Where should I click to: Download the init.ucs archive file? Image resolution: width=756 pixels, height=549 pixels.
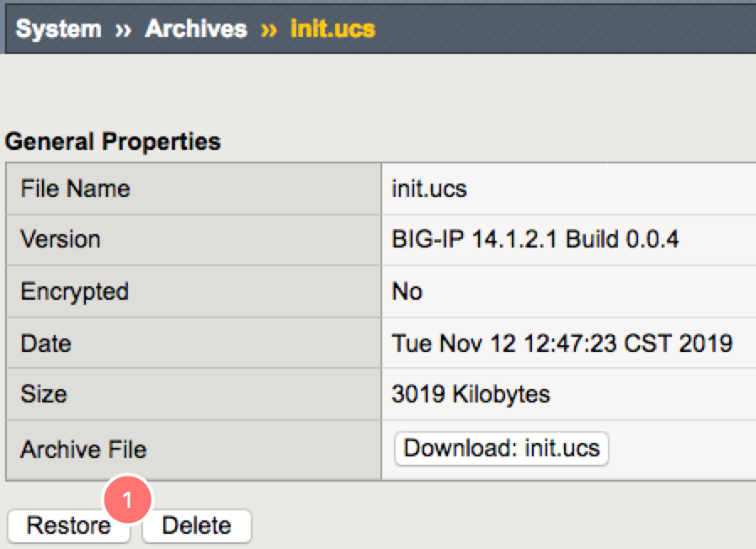tap(501, 448)
